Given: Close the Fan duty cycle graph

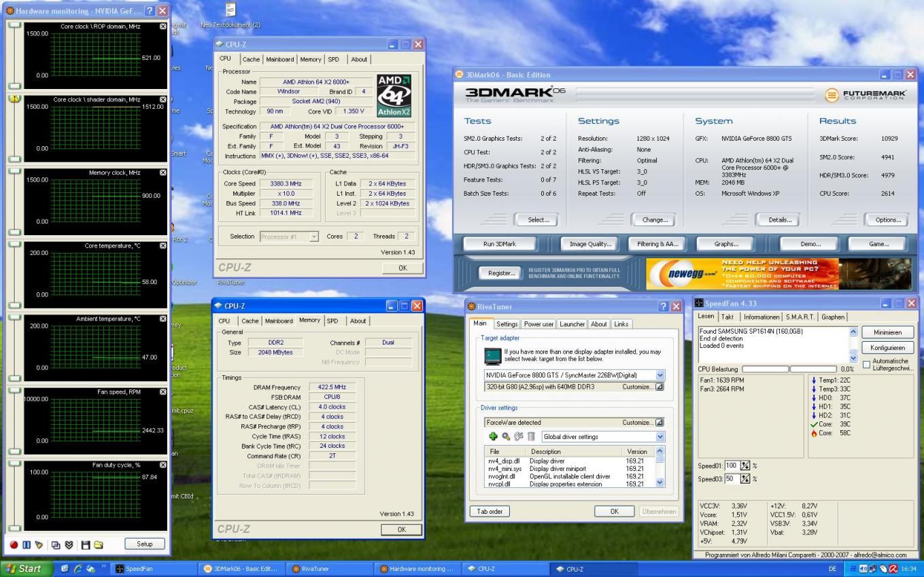Looking at the screenshot, I should (x=162, y=465).
